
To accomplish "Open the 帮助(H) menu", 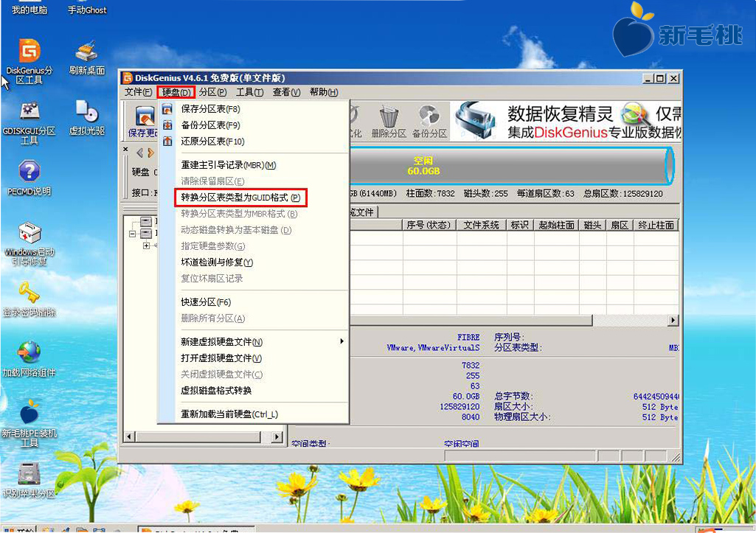I will [324, 92].
